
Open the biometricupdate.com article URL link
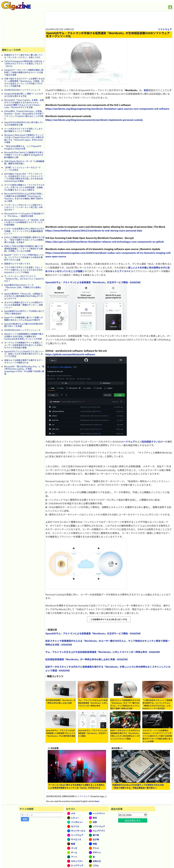coord(108,254)
